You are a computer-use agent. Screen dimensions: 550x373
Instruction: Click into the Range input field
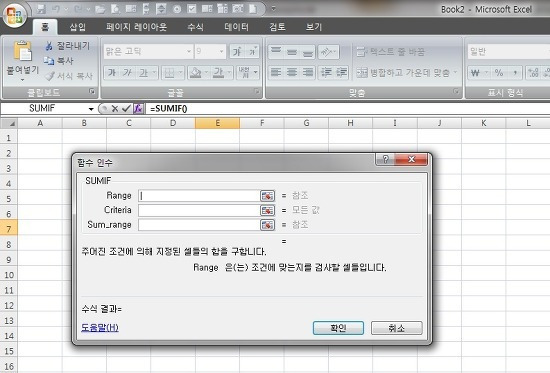tap(199, 195)
